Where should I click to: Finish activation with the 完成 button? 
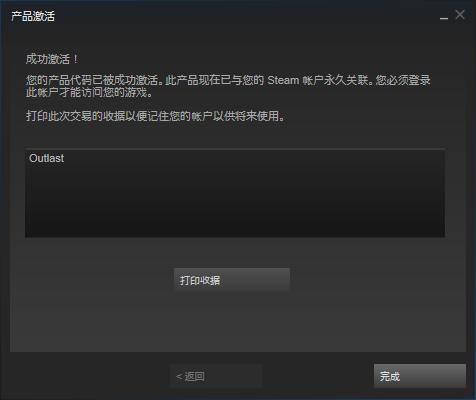(x=420, y=376)
